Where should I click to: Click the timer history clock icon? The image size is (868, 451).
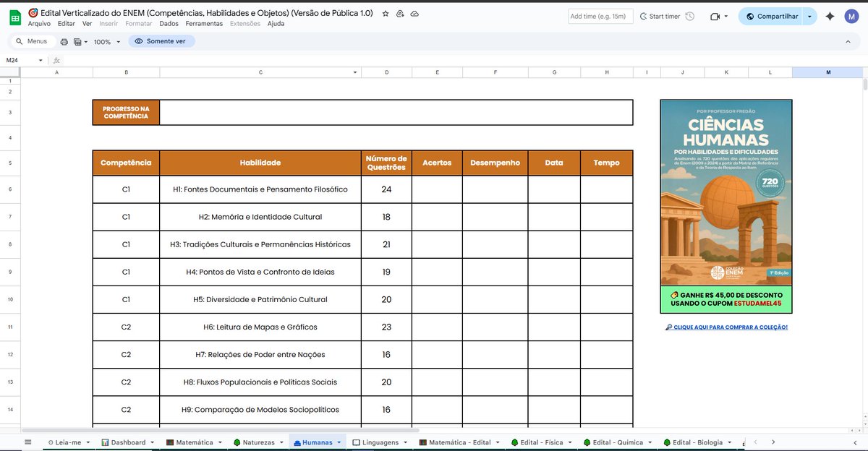tap(689, 16)
